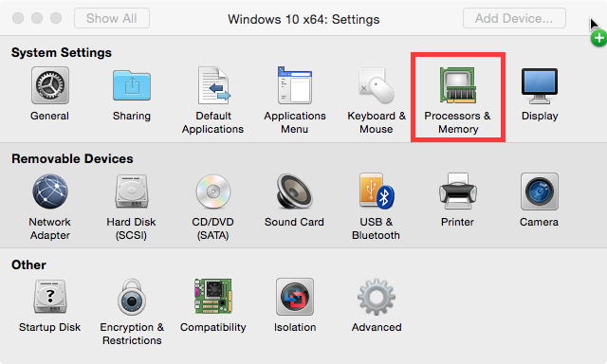Open Keyboard & Mouse preferences
The width and height of the screenshot is (607, 364).
377,85
